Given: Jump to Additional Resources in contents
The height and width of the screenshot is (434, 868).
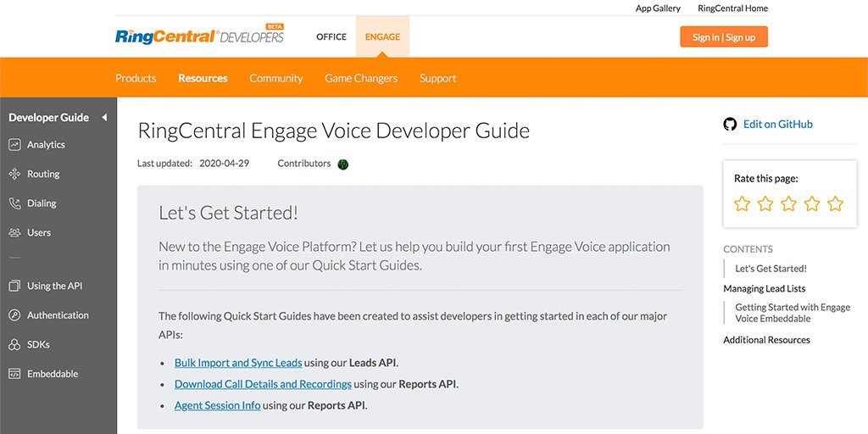Looking at the screenshot, I should tap(766, 340).
